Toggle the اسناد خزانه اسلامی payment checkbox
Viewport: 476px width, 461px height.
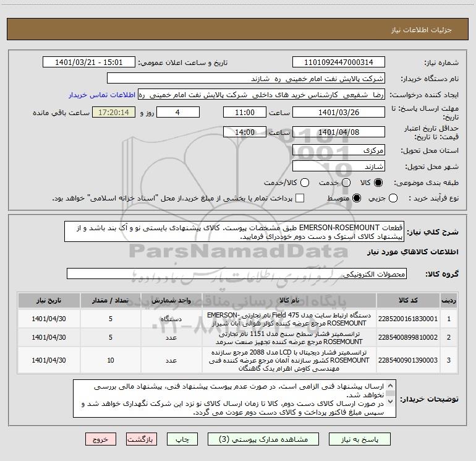click(x=300, y=198)
